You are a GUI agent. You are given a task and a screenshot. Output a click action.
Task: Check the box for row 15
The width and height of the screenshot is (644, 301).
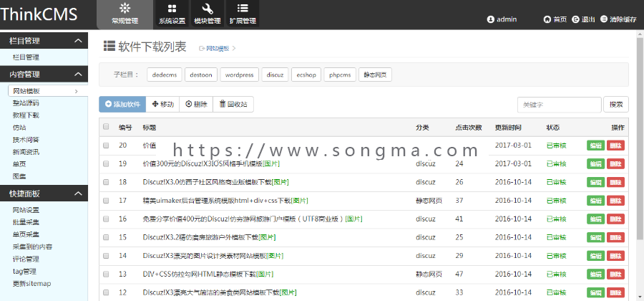coord(106,237)
